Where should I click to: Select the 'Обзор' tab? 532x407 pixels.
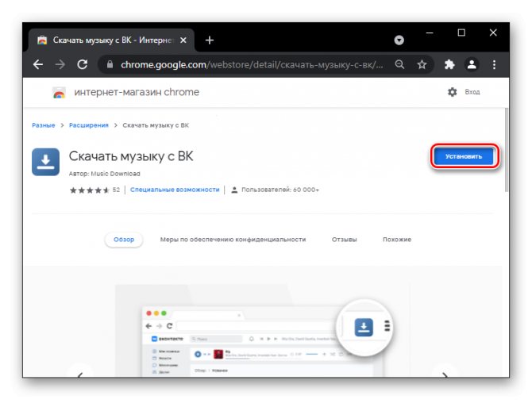coord(124,240)
